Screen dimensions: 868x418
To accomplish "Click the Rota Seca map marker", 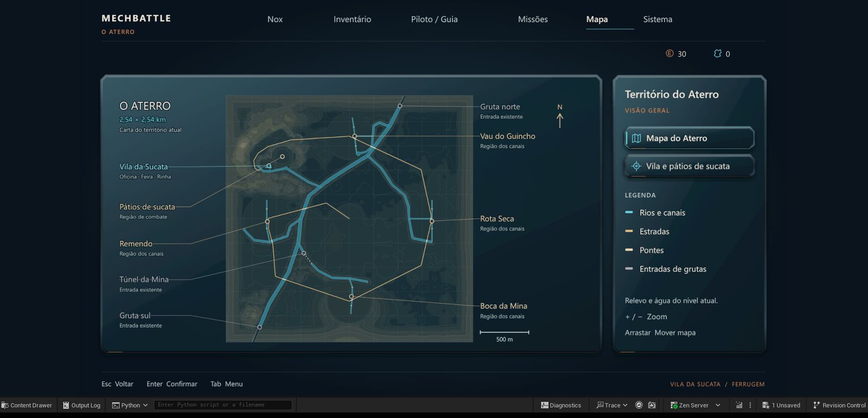I will pyautogui.click(x=432, y=221).
